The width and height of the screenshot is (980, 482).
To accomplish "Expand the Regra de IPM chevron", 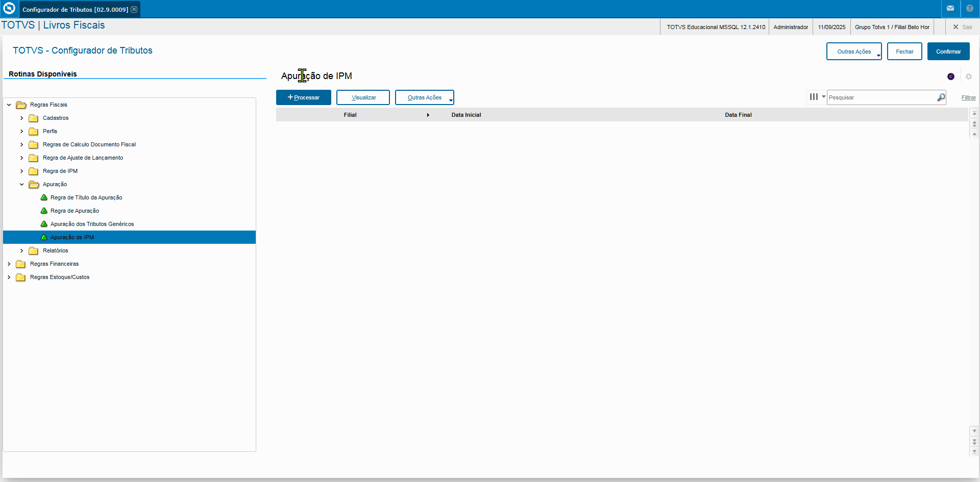I will [x=21, y=171].
